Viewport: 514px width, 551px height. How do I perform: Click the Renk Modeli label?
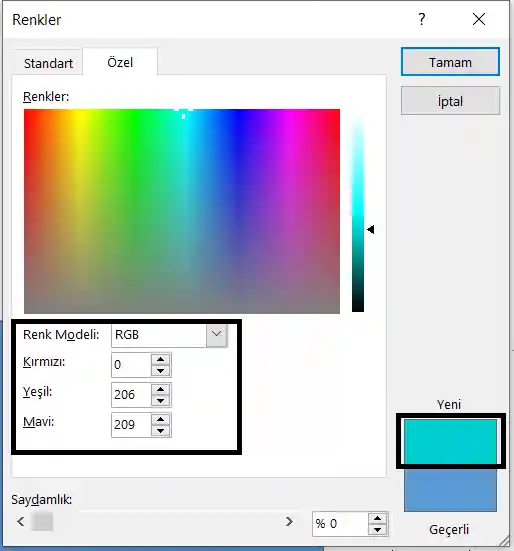pyautogui.click(x=61, y=335)
